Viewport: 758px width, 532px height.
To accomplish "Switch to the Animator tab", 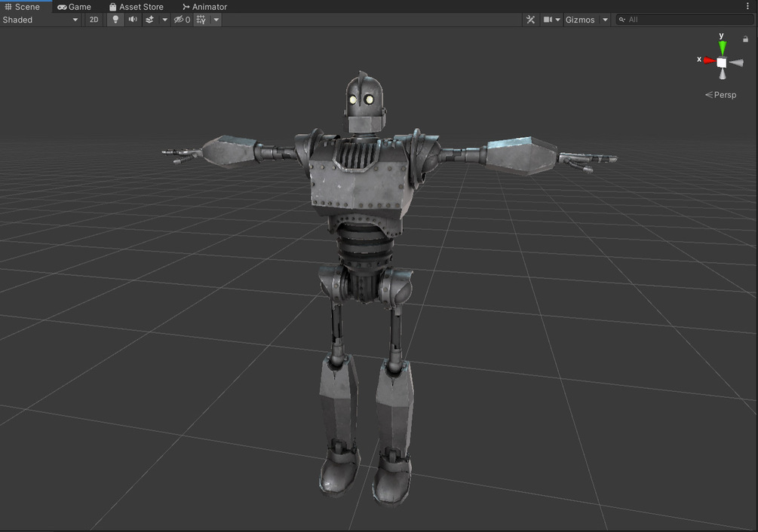I will (x=205, y=7).
